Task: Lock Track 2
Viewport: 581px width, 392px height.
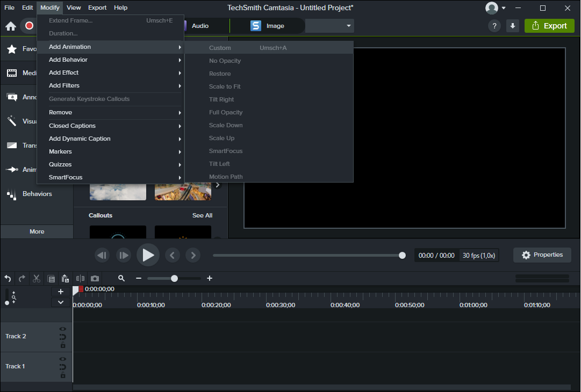Action: [63, 345]
